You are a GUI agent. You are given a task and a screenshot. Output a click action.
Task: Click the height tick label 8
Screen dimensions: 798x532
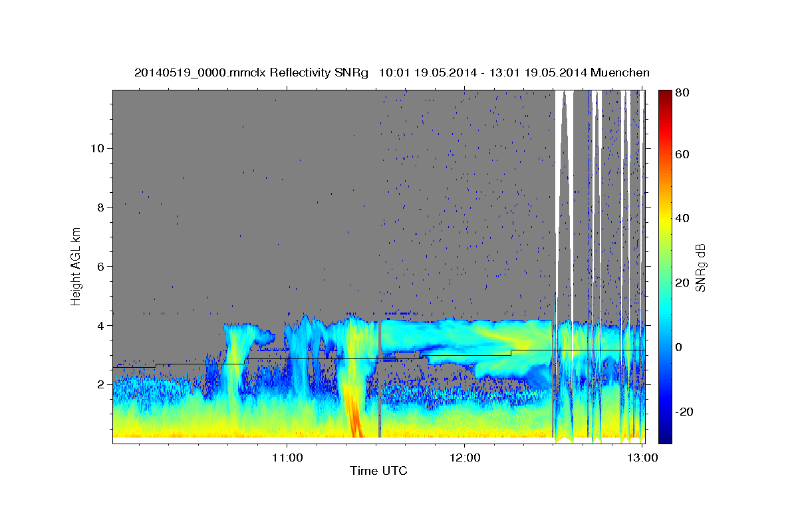coord(100,207)
